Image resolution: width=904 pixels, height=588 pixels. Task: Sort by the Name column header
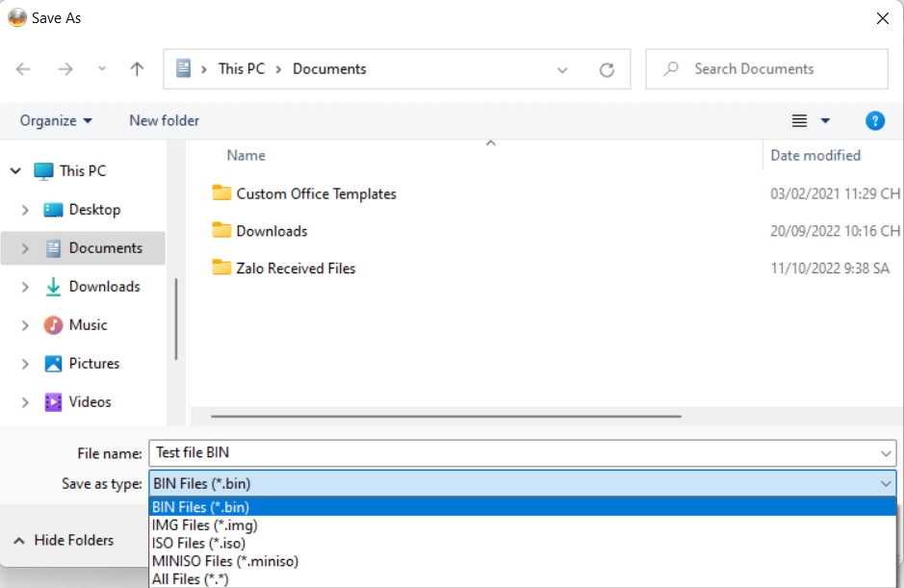coord(246,155)
